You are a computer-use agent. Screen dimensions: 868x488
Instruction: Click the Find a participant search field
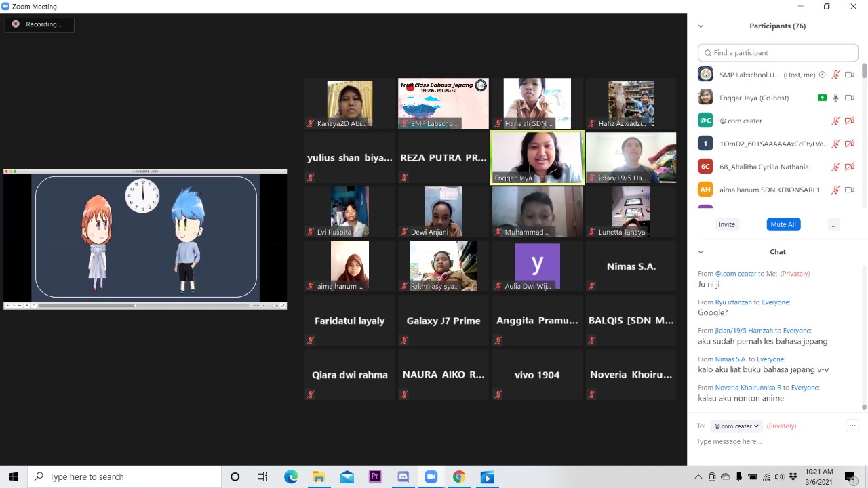tap(778, 53)
